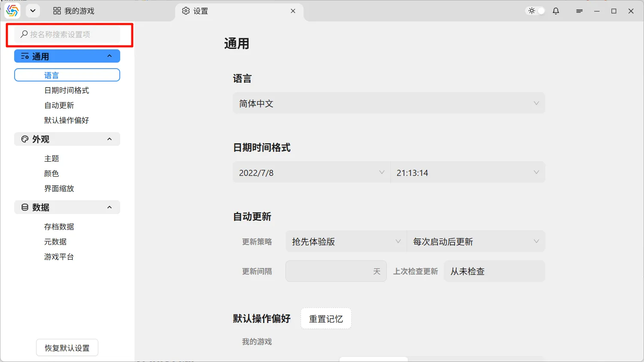Click the settings search field
644x362 pixels.
pos(69,34)
